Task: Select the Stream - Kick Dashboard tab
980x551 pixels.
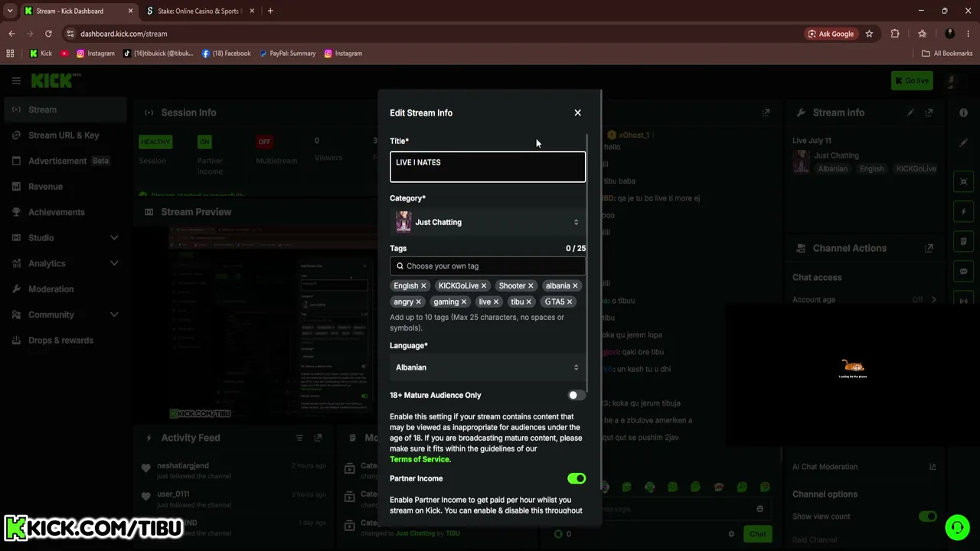Action: 77,11
